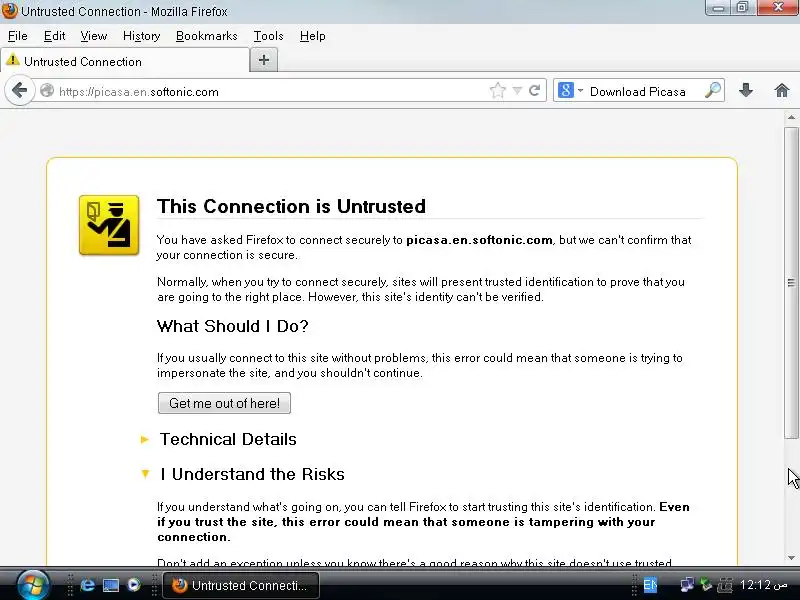Run search with the magnifying glass icon

point(712,90)
